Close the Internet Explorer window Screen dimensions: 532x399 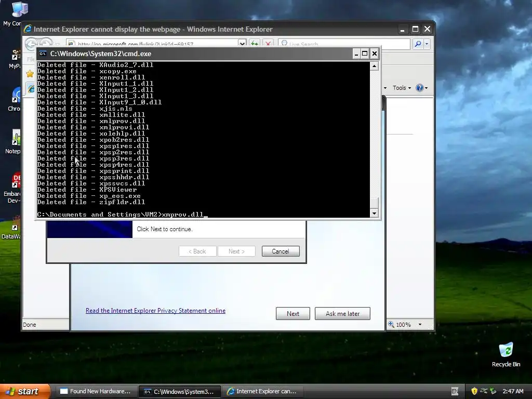click(x=427, y=29)
